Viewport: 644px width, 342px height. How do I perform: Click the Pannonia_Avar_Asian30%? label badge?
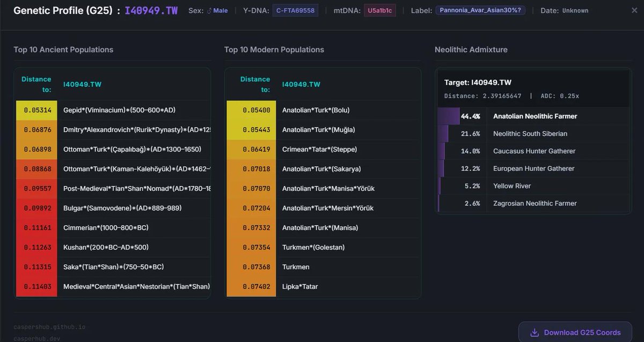480,10
